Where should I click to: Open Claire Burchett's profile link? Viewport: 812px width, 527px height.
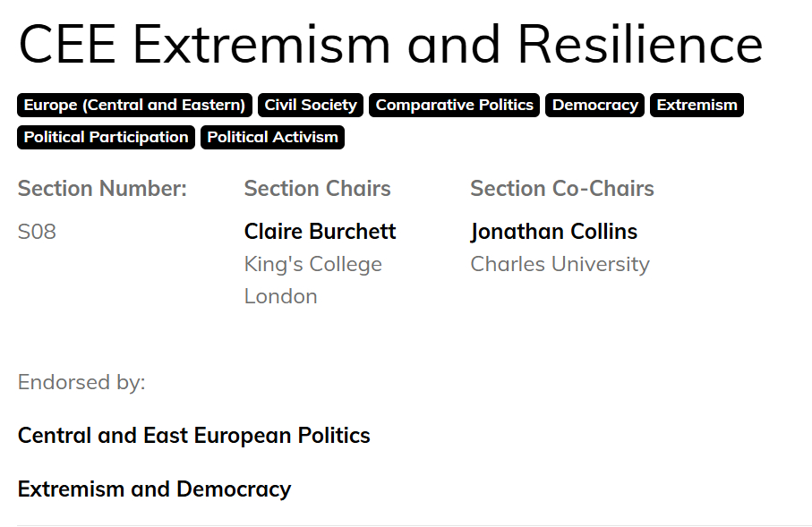point(320,232)
